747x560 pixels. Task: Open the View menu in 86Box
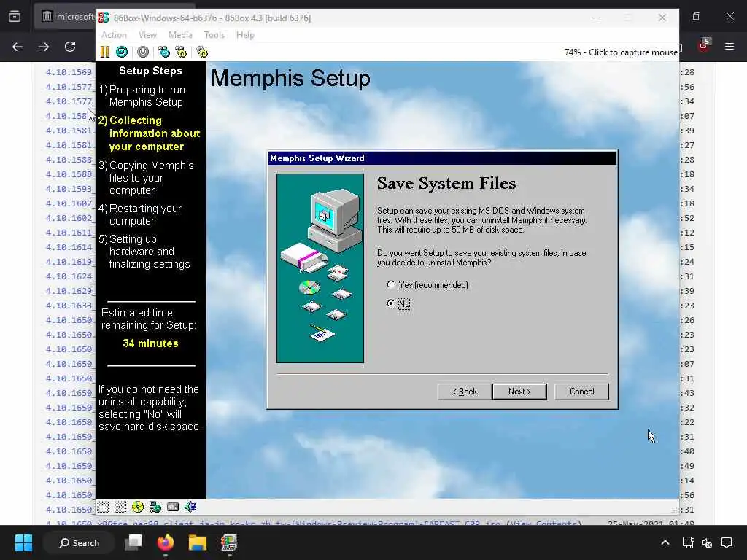147,35
